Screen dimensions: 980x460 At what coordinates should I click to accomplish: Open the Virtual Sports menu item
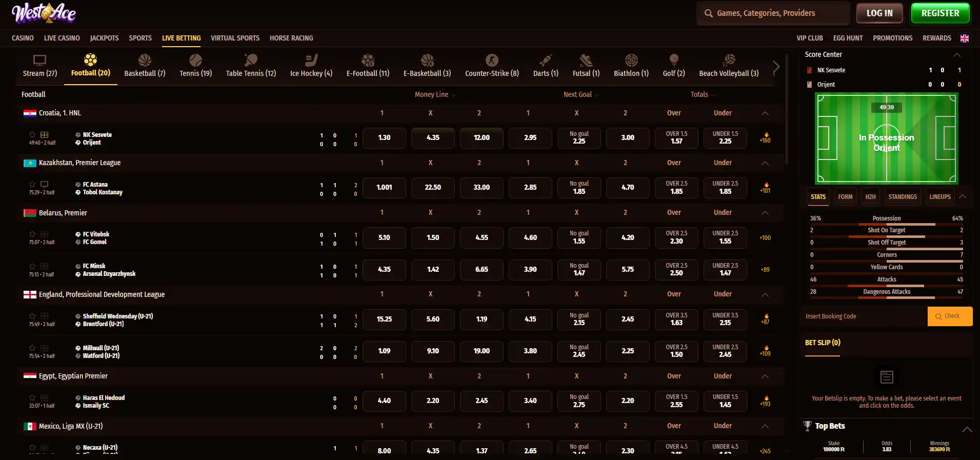(x=235, y=38)
